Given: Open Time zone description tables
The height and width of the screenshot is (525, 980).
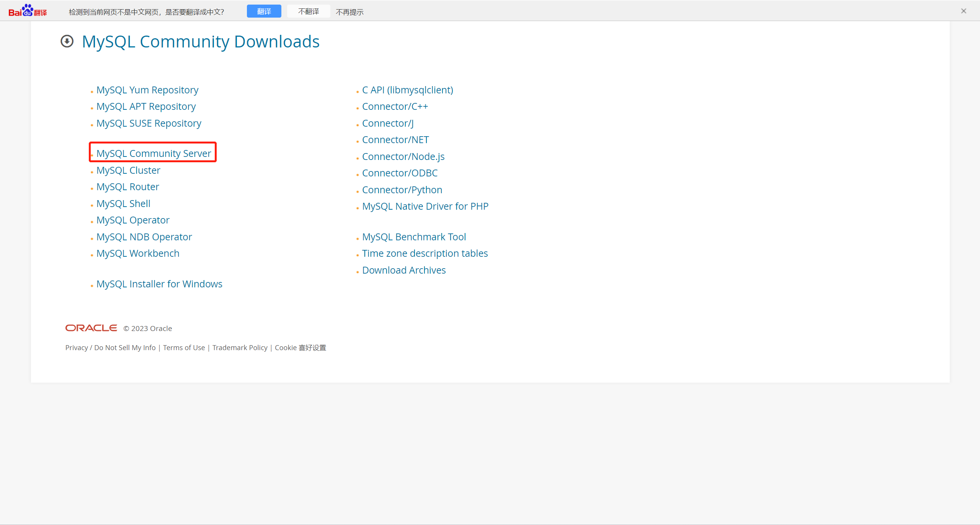Looking at the screenshot, I should pos(425,253).
